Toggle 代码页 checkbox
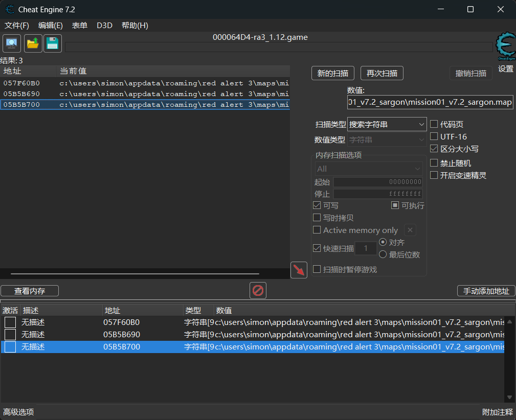 [434, 124]
